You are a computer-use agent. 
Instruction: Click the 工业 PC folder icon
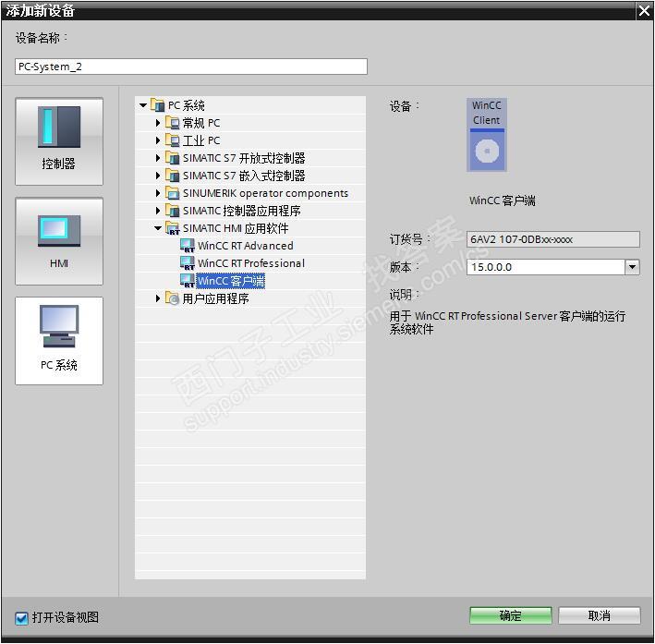(x=172, y=140)
